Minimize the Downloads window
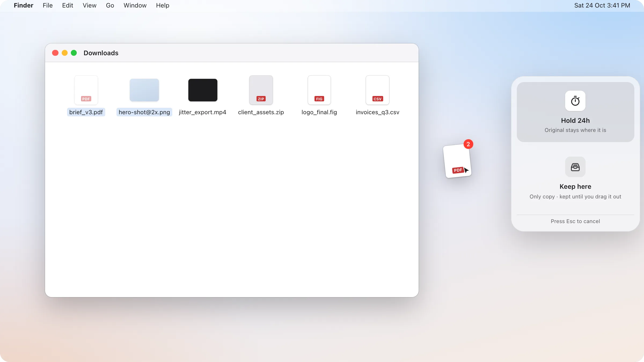 pos(65,53)
